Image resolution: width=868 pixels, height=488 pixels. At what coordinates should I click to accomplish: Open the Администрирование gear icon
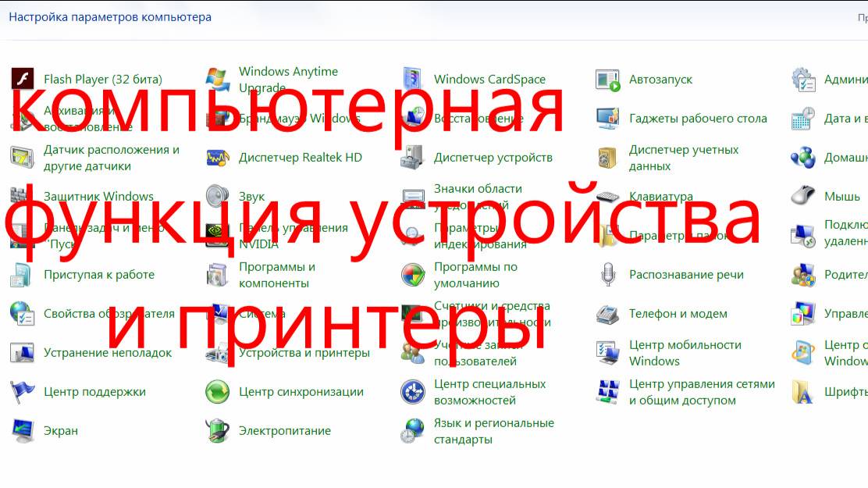[802, 79]
